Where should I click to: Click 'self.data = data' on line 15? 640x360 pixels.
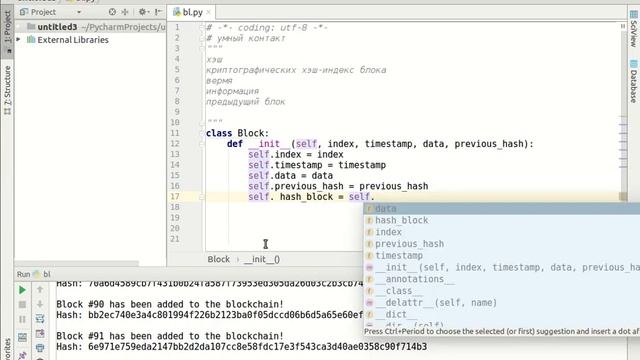click(291, 176)
